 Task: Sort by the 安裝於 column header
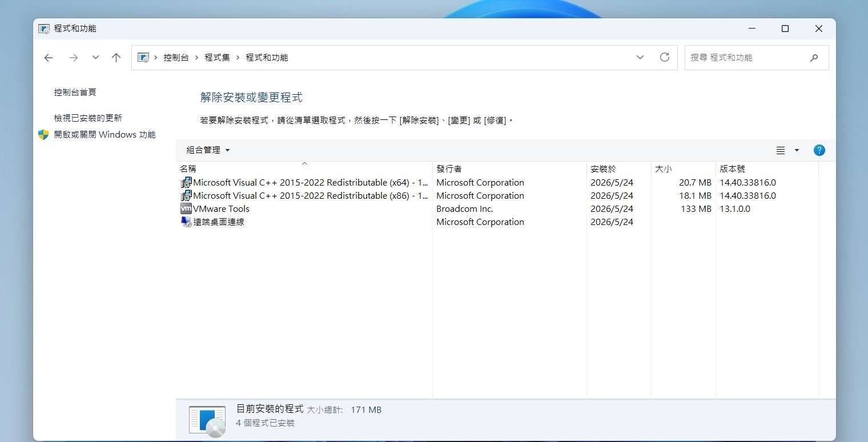(x=619, y=169)
